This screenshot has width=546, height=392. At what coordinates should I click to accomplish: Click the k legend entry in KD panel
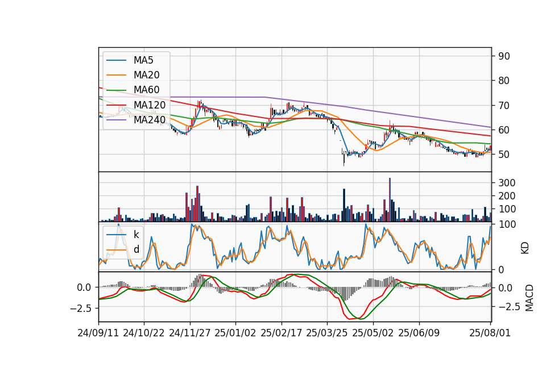(x=136, y=235)
